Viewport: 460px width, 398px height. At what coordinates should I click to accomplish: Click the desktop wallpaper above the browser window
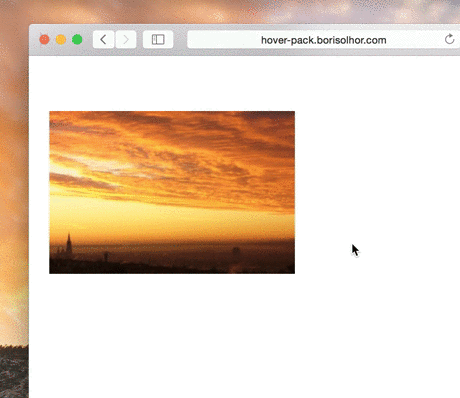[x=233, y=12]
